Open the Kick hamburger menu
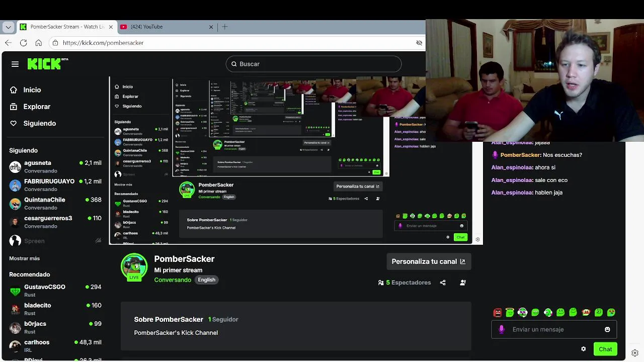Viewport: 644px width, 362px height. pos(15,64)
